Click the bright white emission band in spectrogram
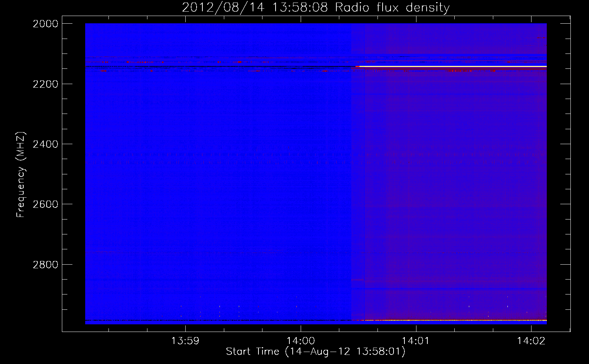 click(x=453, y=66)
